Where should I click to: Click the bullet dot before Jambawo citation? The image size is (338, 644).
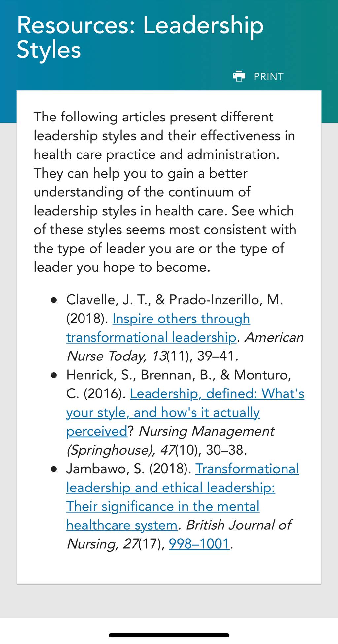[54, 469]
